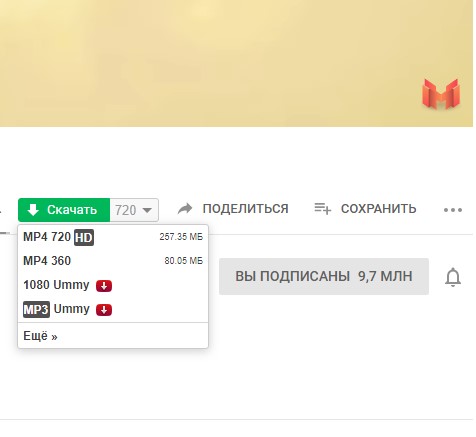
Task: Click the orange M channel watermark logo
Action: [441, 94]
